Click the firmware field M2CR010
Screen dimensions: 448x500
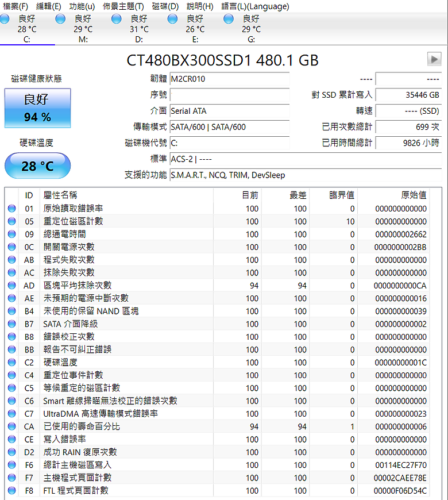(230, 79)
